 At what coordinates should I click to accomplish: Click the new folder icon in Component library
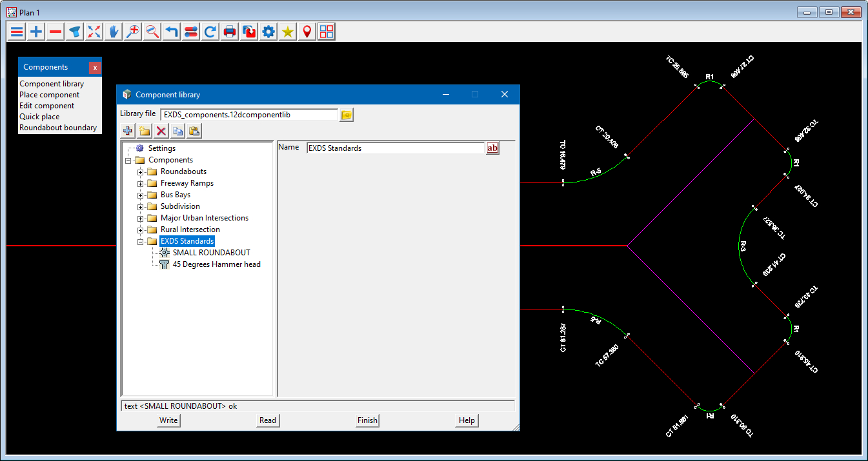click(x=145, y=132)
